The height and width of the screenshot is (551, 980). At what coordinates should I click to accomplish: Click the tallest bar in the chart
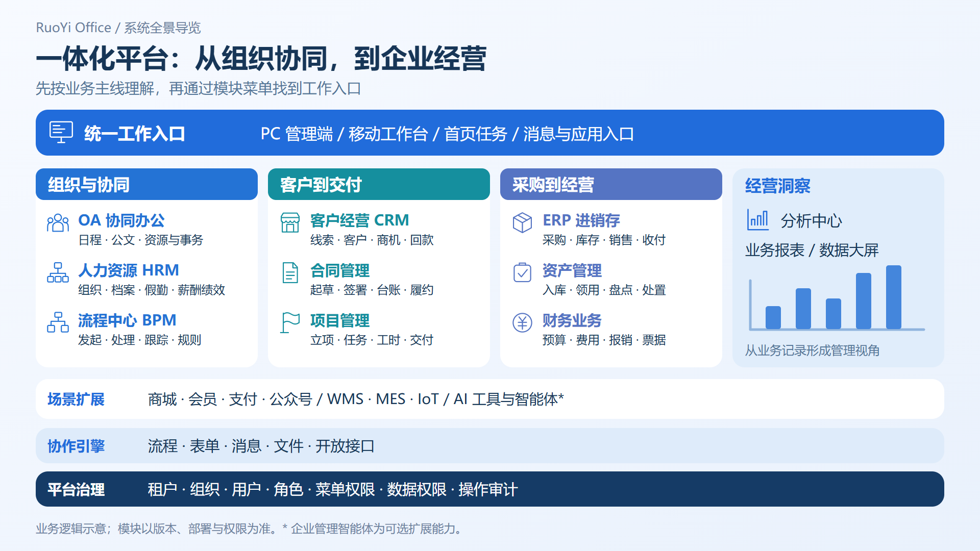(x=894, y=297)
